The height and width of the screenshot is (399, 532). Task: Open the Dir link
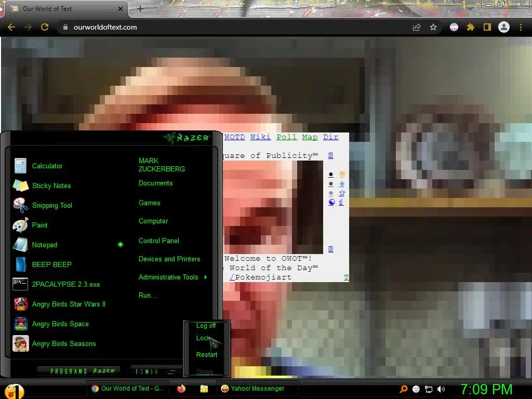pyautogui.click(x=331, y=137)
